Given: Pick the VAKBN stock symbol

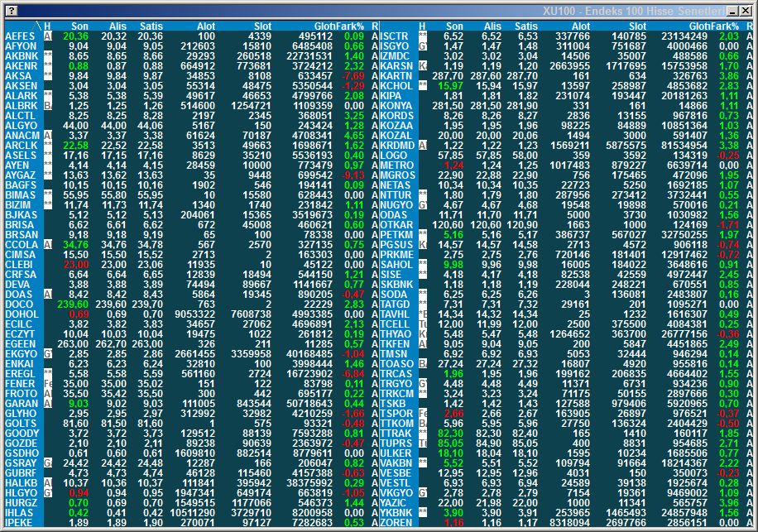Looking at the screenshot, I should (x=396, y=463).
